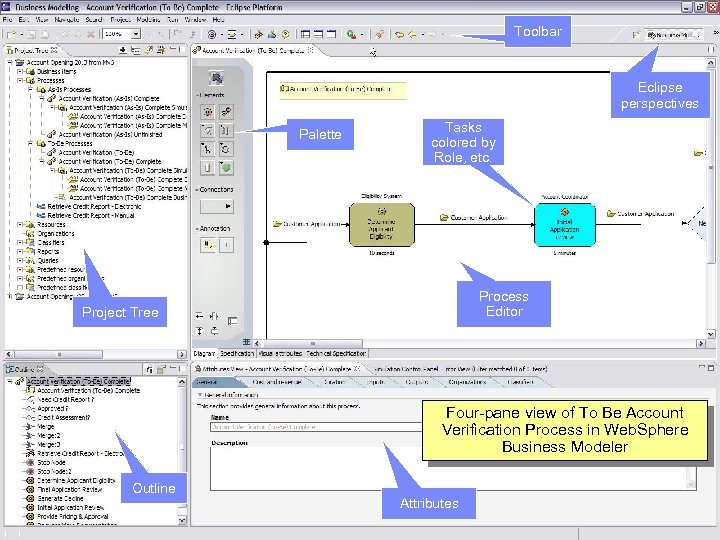The height and width of the screenshot is (540, 720).
Task: Open the Navigate menu
Action: tap(67, 20)
